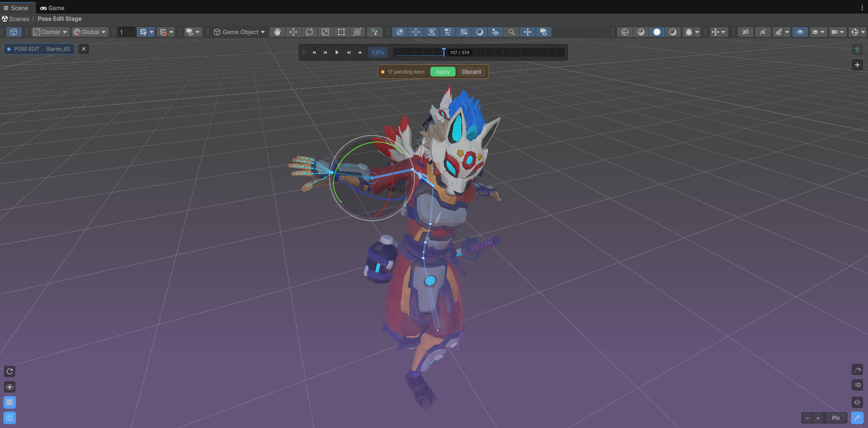
Task: Close the pose edit mode
Action: coord(84,49)
